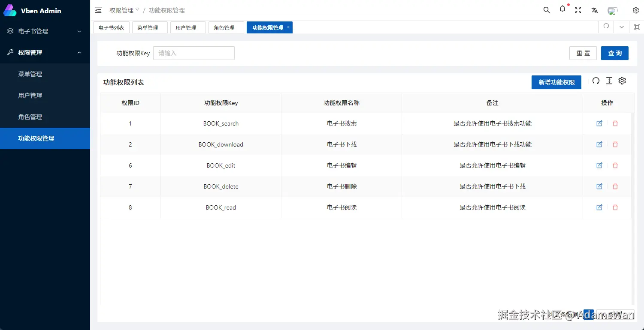Open the tab bar dropdown arrow
This screenshot has height=330, width=644.
[622, 27]
